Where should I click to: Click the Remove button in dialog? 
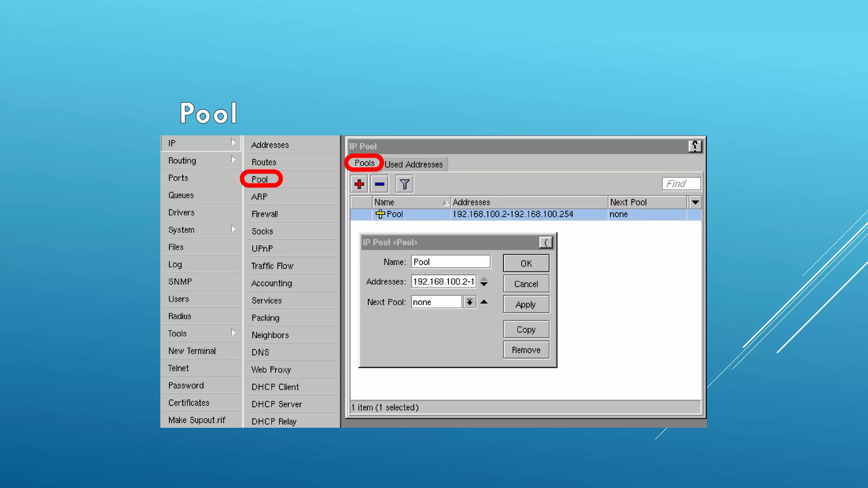pyautogui.click(x=526, y=350)
